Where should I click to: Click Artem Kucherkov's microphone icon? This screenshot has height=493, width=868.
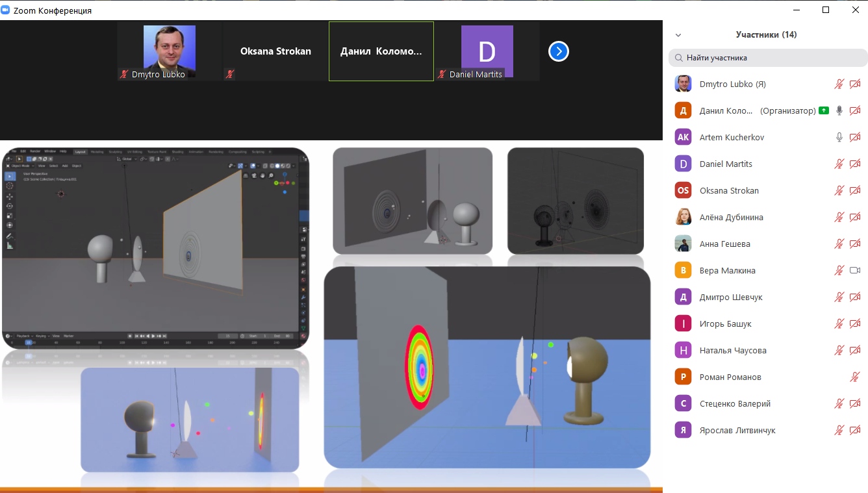[839, 137]
